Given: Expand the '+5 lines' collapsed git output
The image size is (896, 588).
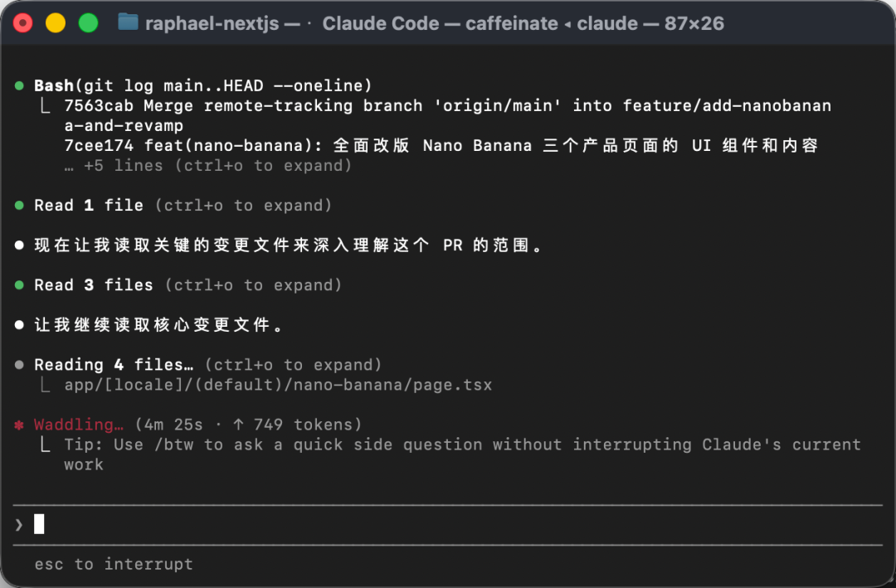Looking at the screenshot, I should (208, 166).
